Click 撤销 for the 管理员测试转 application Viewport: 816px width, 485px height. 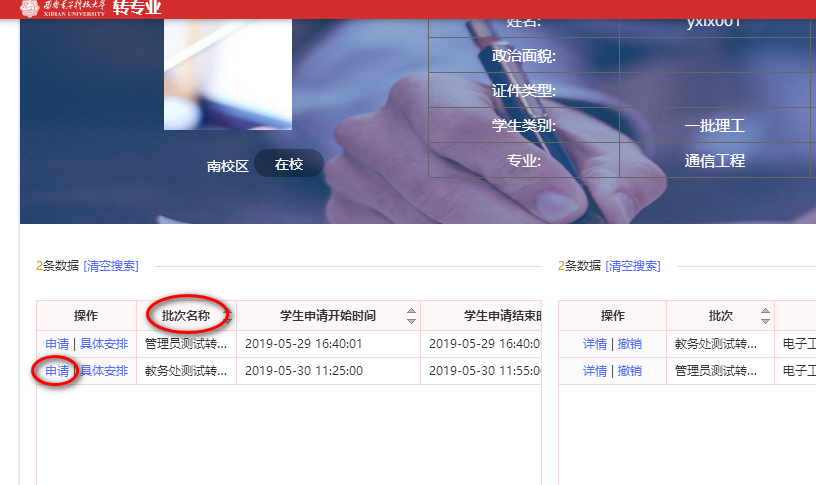point(629,371)
